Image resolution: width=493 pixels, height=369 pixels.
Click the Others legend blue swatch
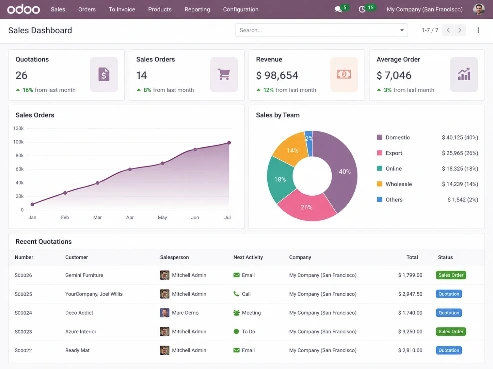[379, 199]
